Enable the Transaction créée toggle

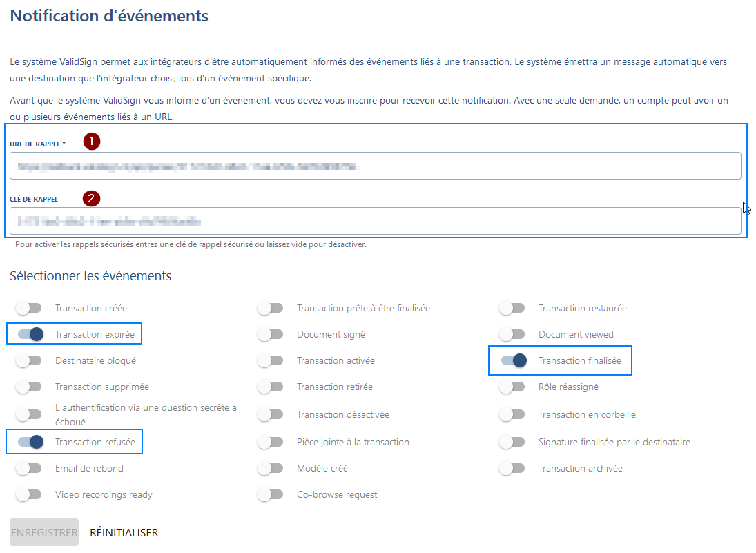coord(29,308)
